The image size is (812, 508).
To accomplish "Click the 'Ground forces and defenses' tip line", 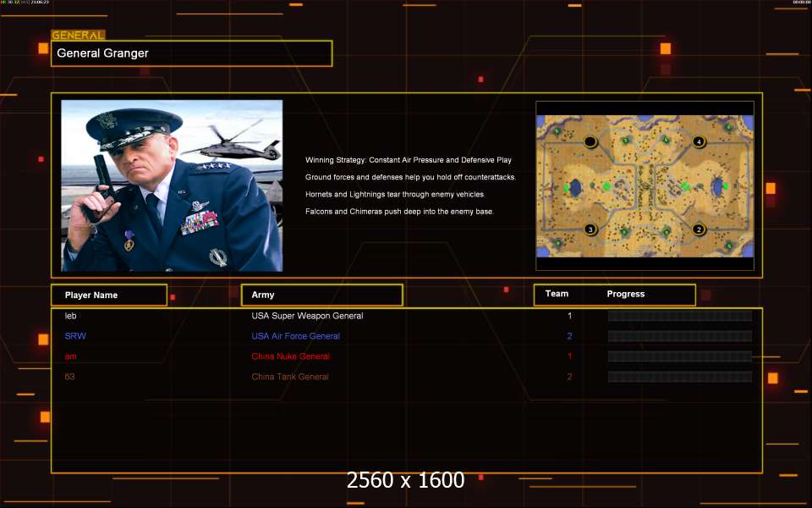I will pos(411,177).
